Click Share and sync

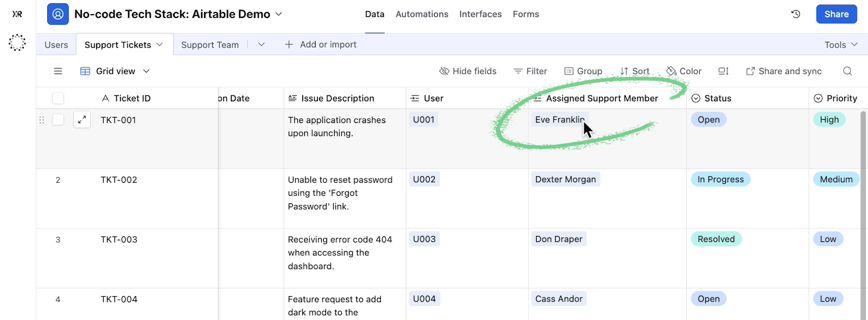[x=784, y=71]
